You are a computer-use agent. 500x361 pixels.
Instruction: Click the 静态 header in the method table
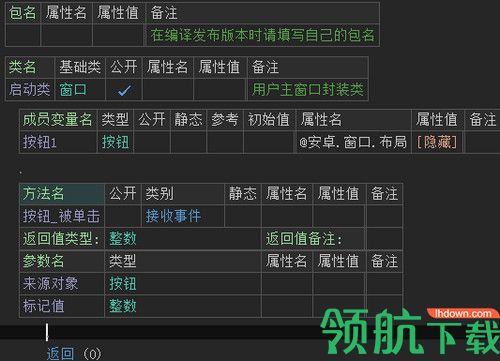(x=243, y=193)
